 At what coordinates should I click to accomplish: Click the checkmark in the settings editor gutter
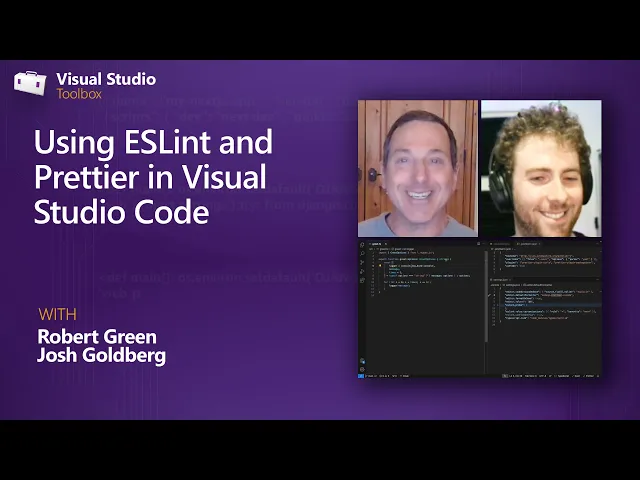pos(489,295)
